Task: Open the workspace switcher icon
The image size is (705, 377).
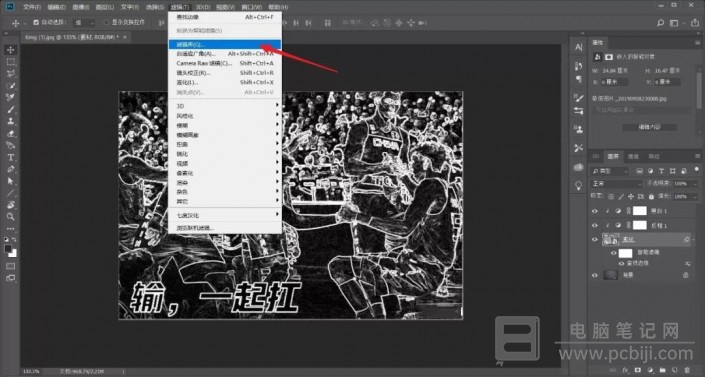Action: (x=674, y=23)
